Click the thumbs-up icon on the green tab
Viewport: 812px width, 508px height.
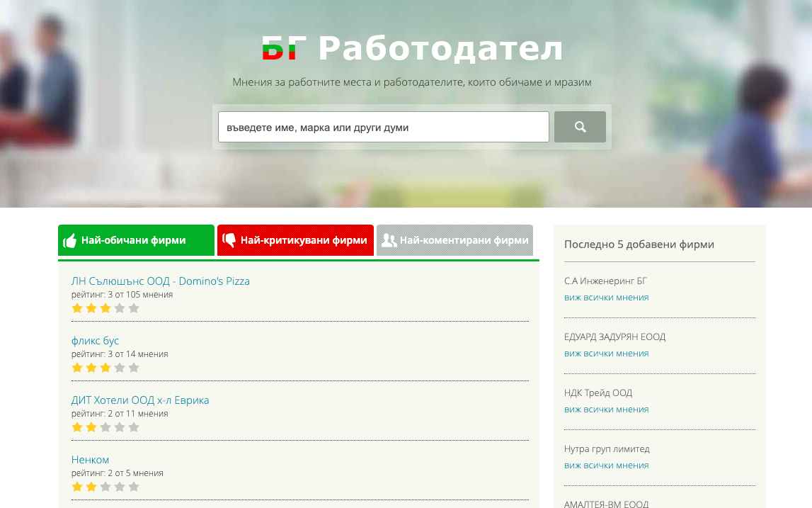tap(70, 239)
